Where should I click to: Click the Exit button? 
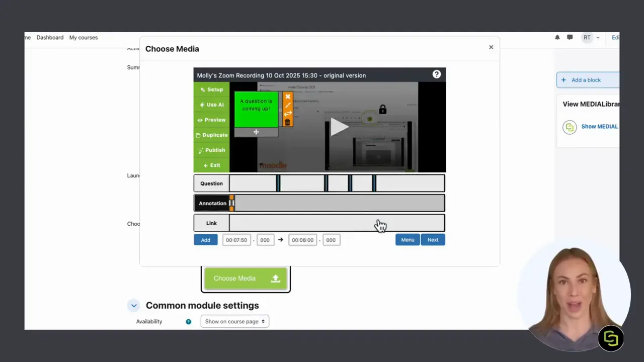click(x=211, y=165)
